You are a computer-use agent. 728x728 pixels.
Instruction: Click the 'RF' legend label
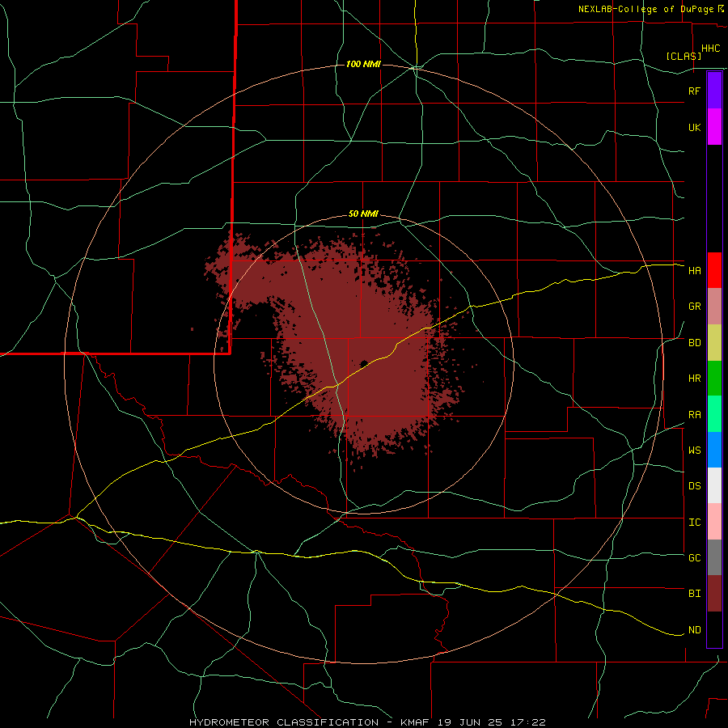pos(694,91)
